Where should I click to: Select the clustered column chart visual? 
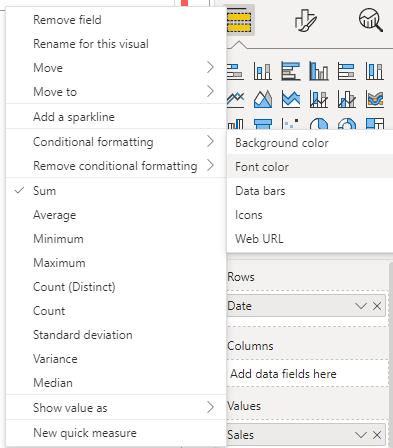(319, 71)
